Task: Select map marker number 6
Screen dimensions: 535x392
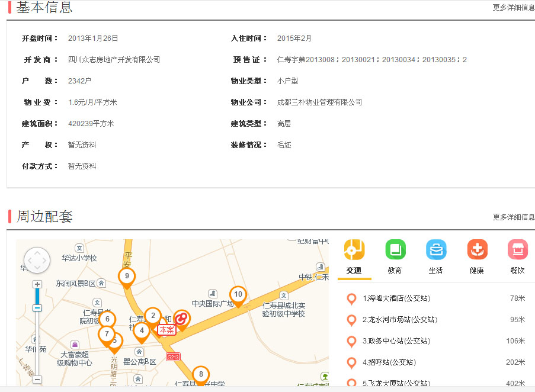Action: click(x=107, y=320)
